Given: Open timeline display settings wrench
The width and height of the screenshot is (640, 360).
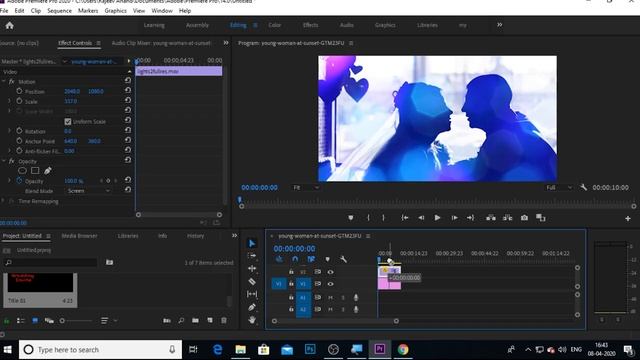Looking at the screenshot, I should point(343,259).
